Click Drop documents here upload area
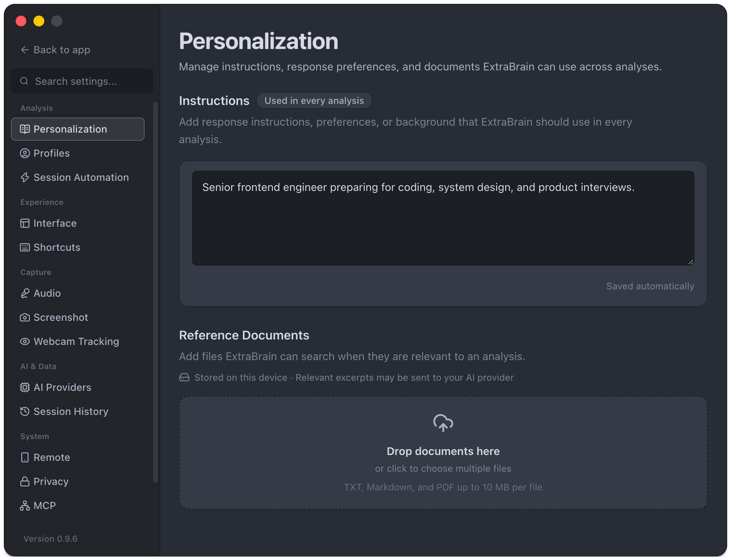 coord(443,453)
